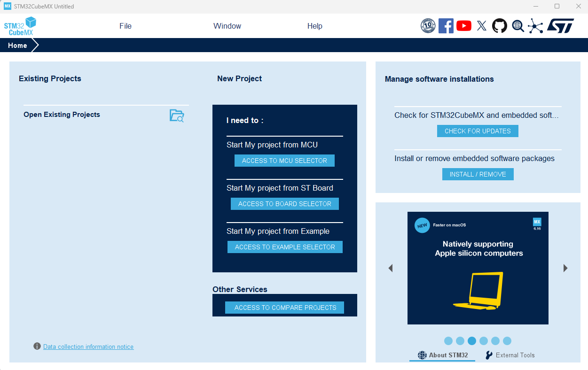Browse existing projects with folder search icon

click(177, 116)
